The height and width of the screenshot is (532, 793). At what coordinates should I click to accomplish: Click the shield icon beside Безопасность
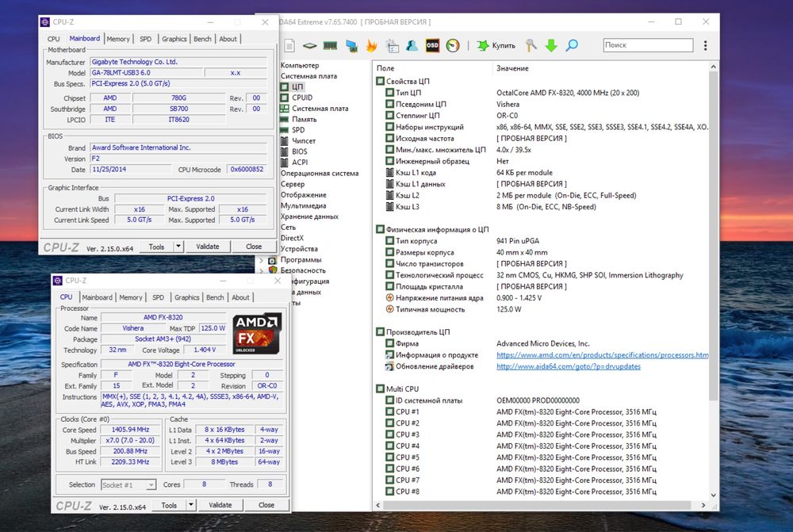pos(273,270)
